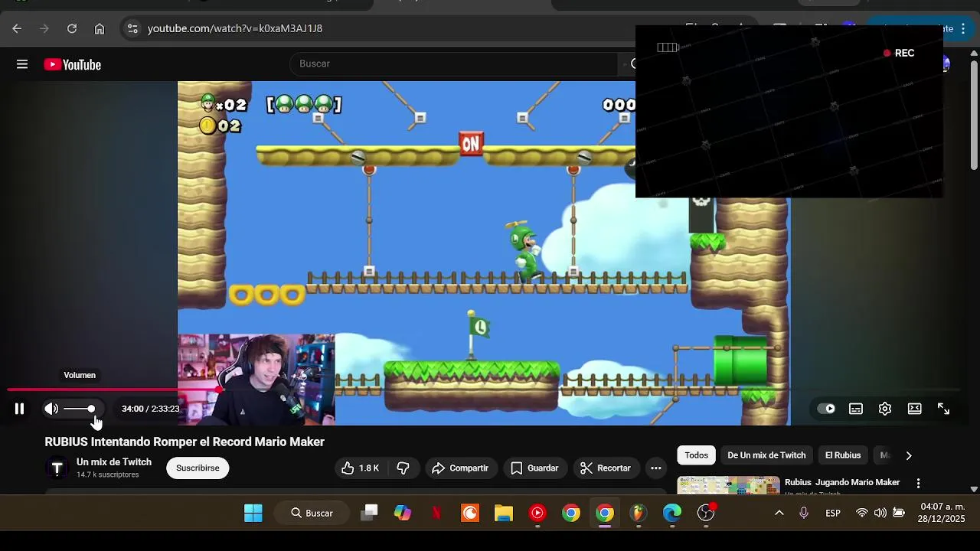Select the De Un mix de Twitch chip
980x551 pixels.
tap(766, 455)
